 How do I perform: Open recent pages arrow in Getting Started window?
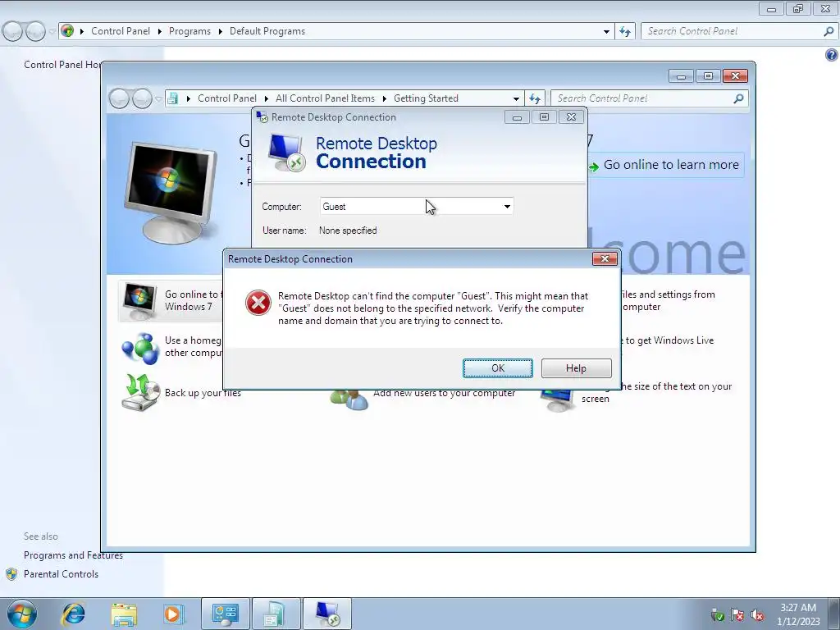[158, 98]
